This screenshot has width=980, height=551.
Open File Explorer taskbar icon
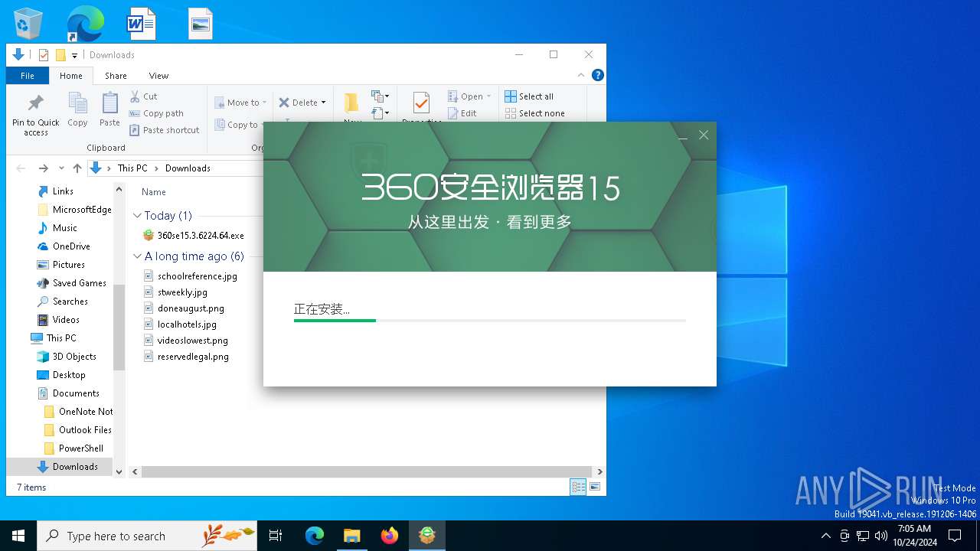tap(351, 536)
